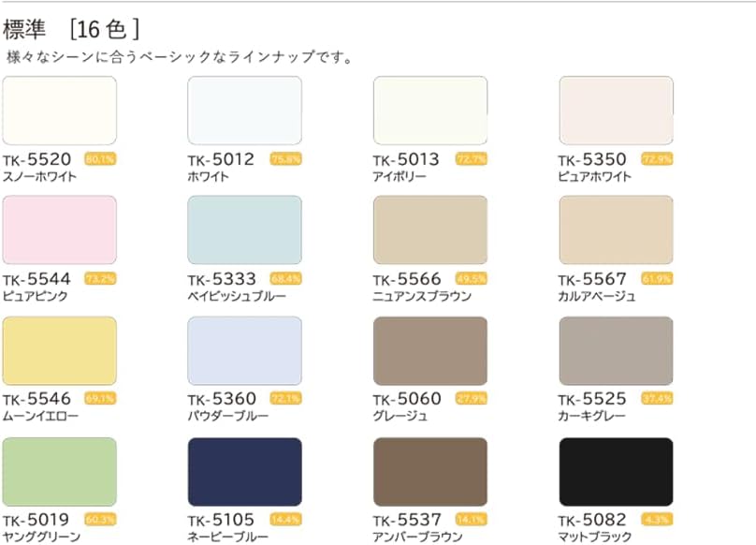Click the TK-5544 pure pink swatch
The height and width of the screenshot is (545, 756).
(x=60, y=230)
